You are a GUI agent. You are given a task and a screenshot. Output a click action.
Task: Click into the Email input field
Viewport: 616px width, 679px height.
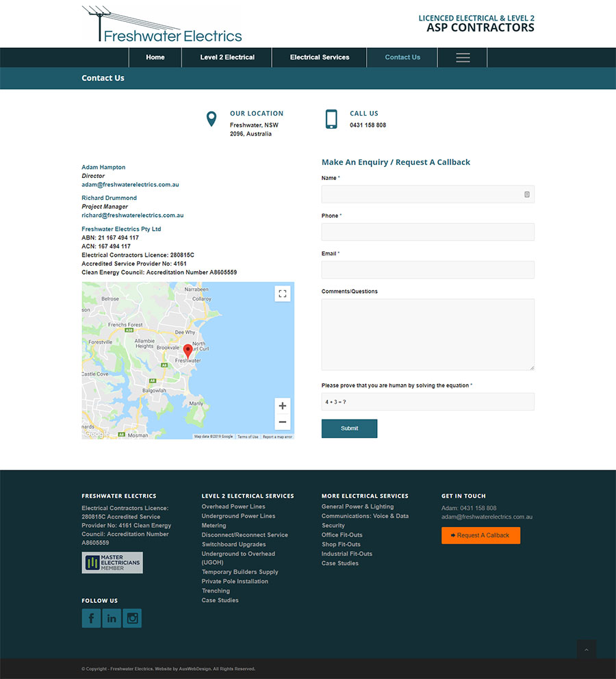coord(428,270)
